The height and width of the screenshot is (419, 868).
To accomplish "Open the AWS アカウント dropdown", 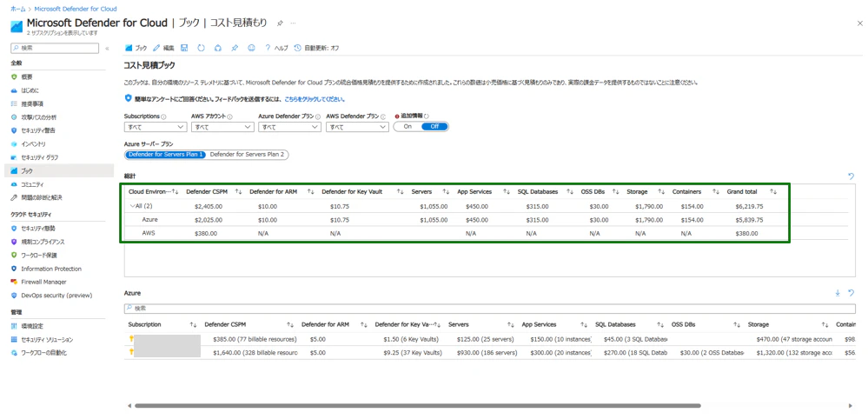I will click(222, 127).
